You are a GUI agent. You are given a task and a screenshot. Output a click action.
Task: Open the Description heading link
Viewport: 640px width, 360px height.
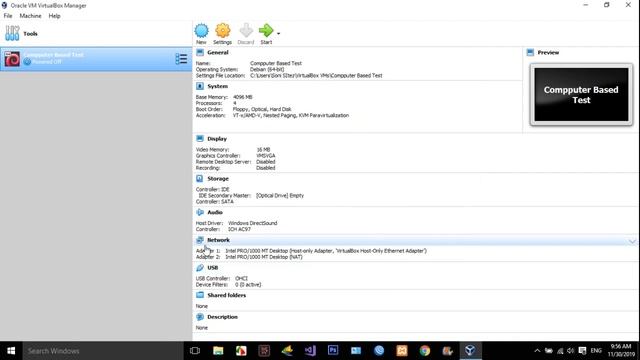(222, 317)
